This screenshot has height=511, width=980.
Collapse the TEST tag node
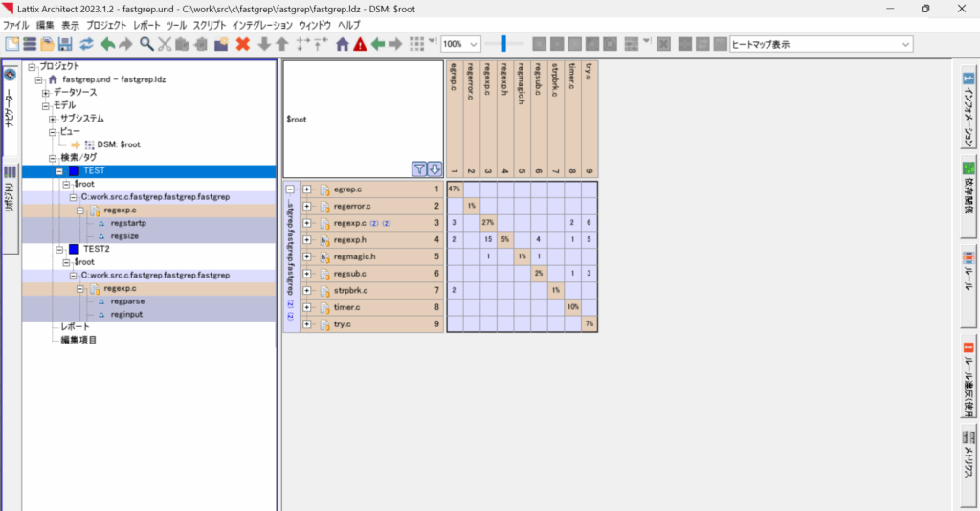tap(60, 171)
